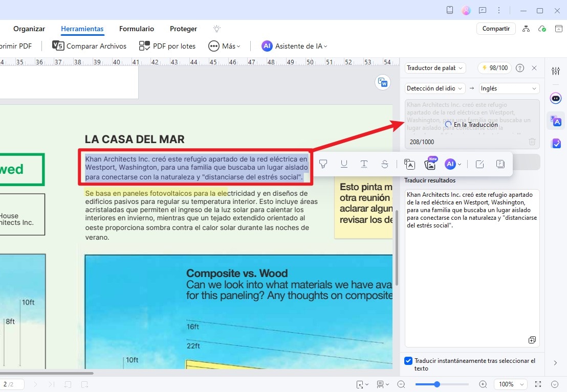Click the LA CASA DEL MAR heading
The image size is (567, 392).
point(135,139)
